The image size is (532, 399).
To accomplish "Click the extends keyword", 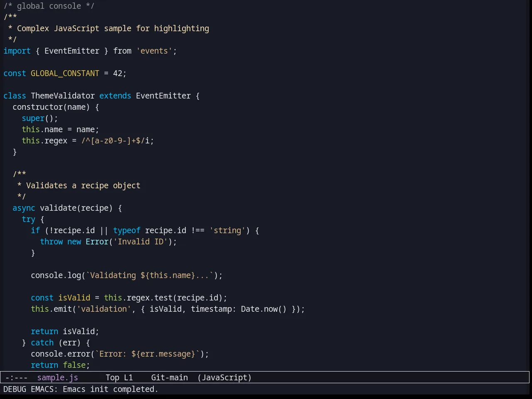I will point(115,96).
